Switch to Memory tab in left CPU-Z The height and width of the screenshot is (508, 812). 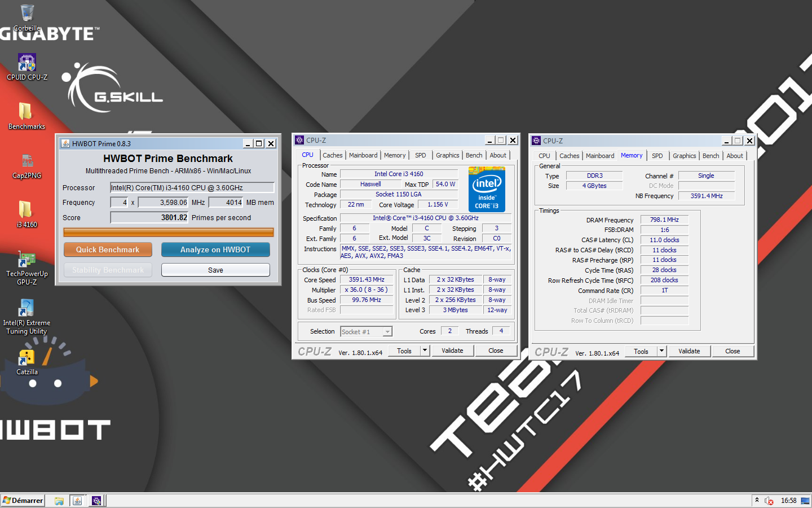395,155
